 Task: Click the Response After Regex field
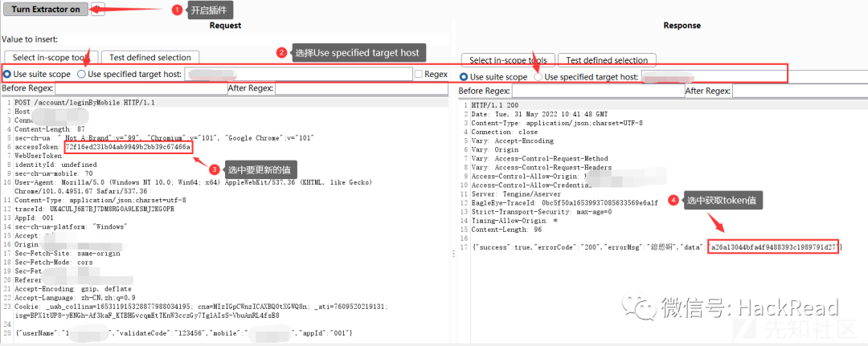click(x=800, y=92)
